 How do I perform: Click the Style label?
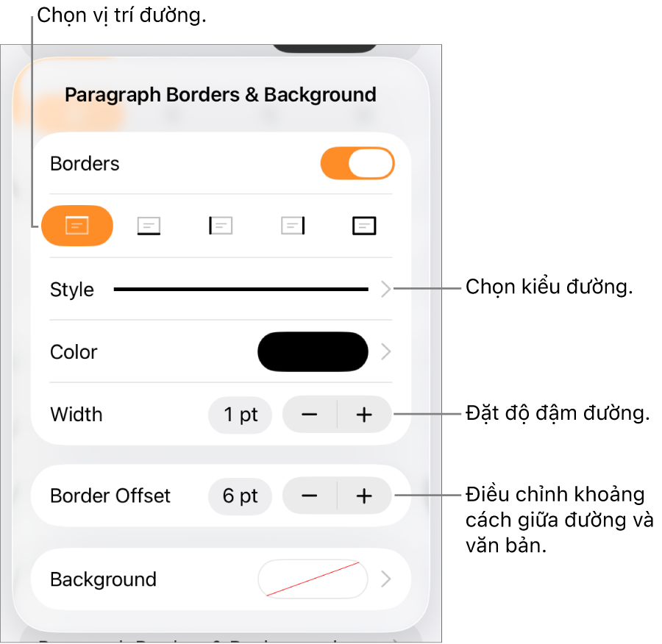72,290
